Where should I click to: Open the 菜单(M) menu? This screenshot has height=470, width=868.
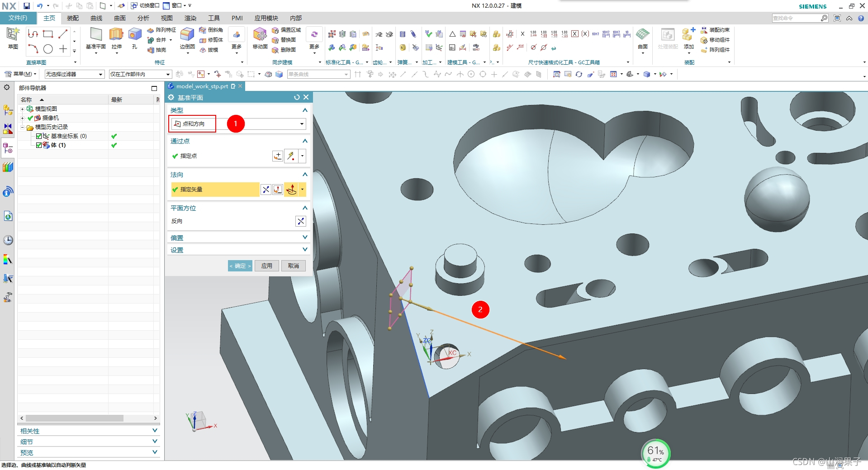tap(20, 74)
